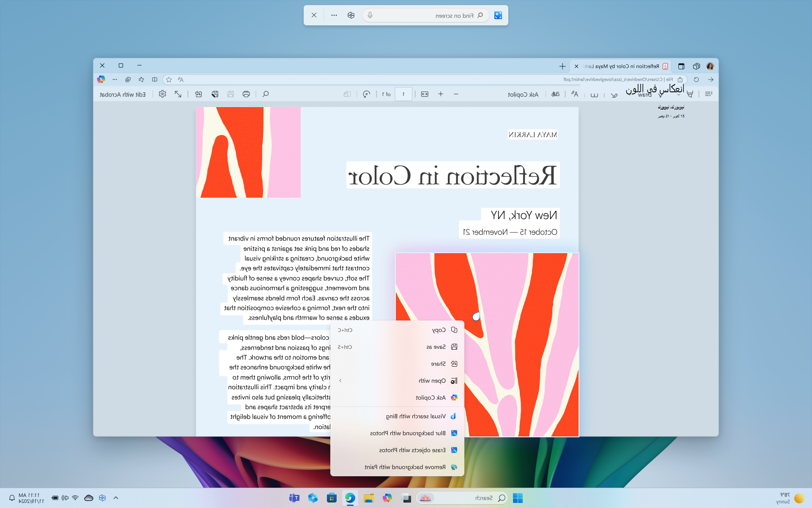Screen dimensions: 812x508
Task: Click the New York, NY text
Action: 524,215
